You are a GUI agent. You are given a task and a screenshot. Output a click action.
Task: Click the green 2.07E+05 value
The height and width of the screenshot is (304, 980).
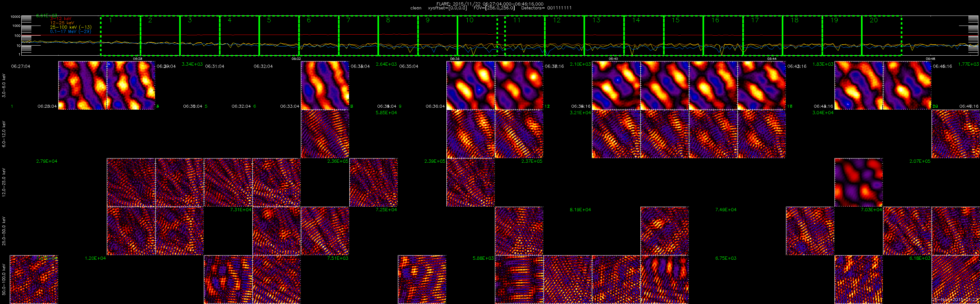tap(920, 161)
